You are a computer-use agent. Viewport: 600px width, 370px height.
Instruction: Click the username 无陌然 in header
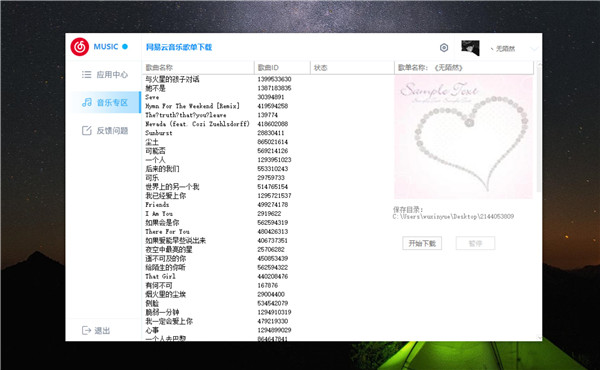[505, 49]
